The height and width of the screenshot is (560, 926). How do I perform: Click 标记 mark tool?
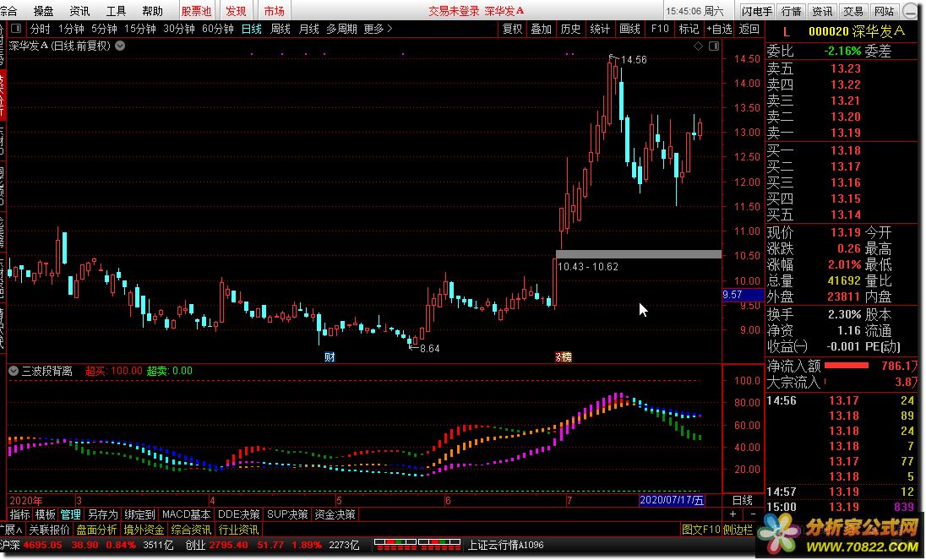pyautogui.click(x=689, y=29)
